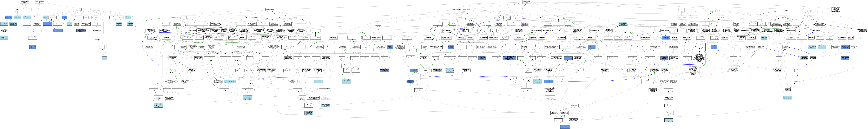Click the 'molecular_function Cd40' root node
The width and height of the screenshot is (868, 129).
click(24, 2)
